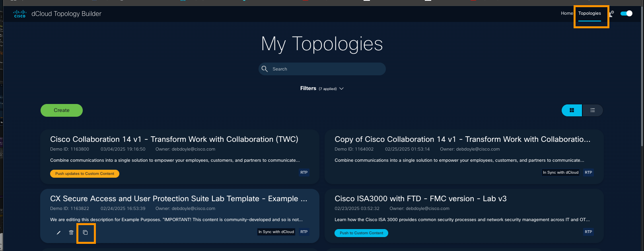Click RTP badge on Copy of Cisco Collaboration card
The image size is (644, 251).
tap(588, 173)
